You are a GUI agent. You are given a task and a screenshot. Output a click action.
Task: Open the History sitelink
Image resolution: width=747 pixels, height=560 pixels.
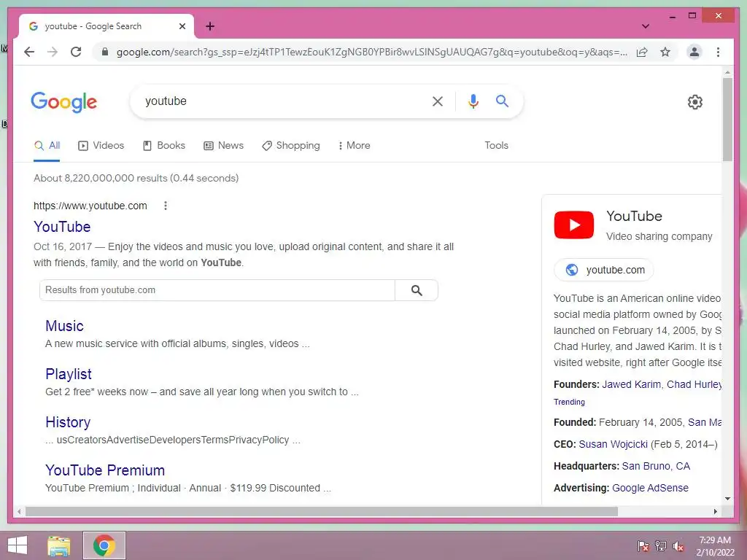coord(68,422)
